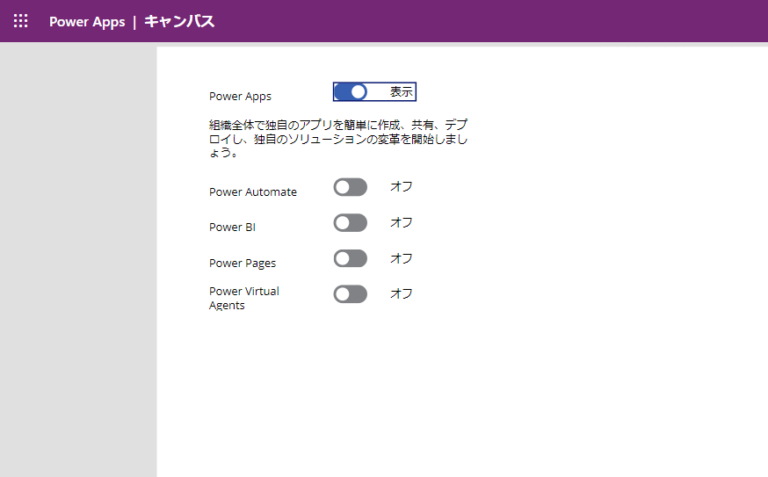Turn off the Power Apps toggle
This screenshot has width=768, height=477.
pos(350,92)
